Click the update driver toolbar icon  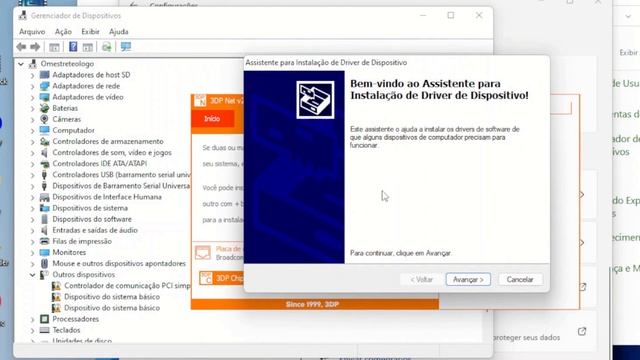[107, 47]
